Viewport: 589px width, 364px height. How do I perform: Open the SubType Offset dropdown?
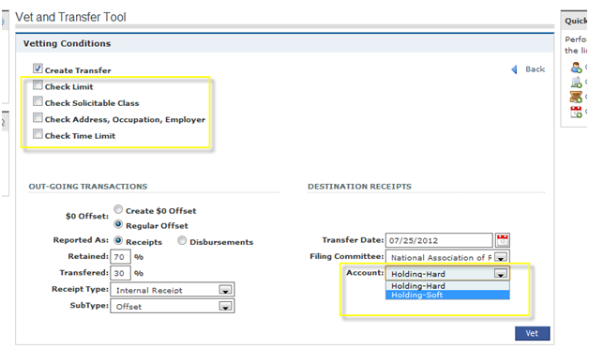point(173,306)
